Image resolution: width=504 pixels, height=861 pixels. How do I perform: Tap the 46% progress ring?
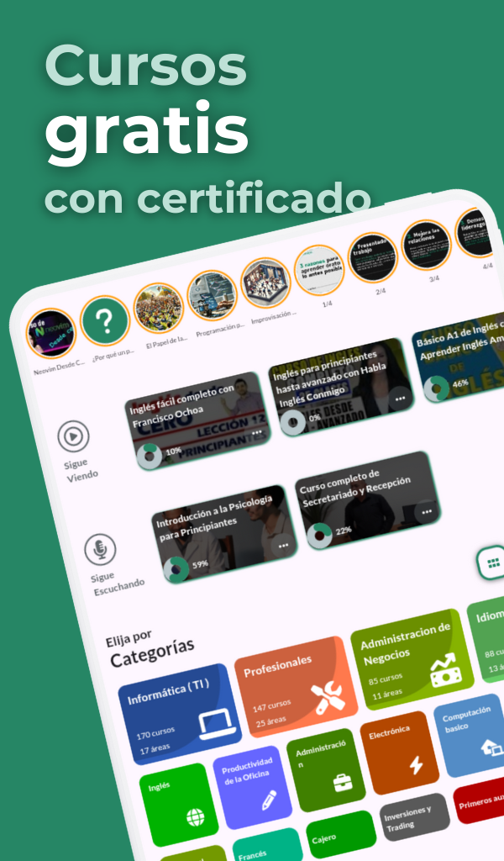(x=436, y=388)
